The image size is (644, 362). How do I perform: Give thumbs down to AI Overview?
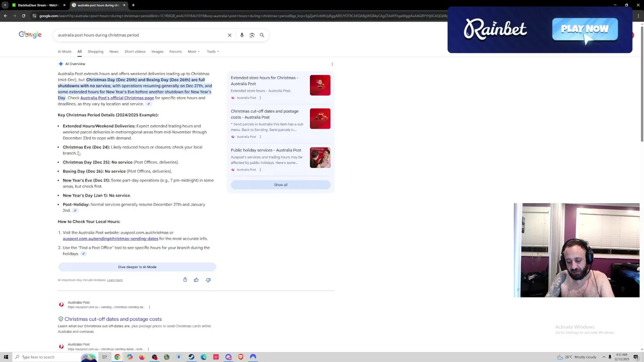[208, 280]
